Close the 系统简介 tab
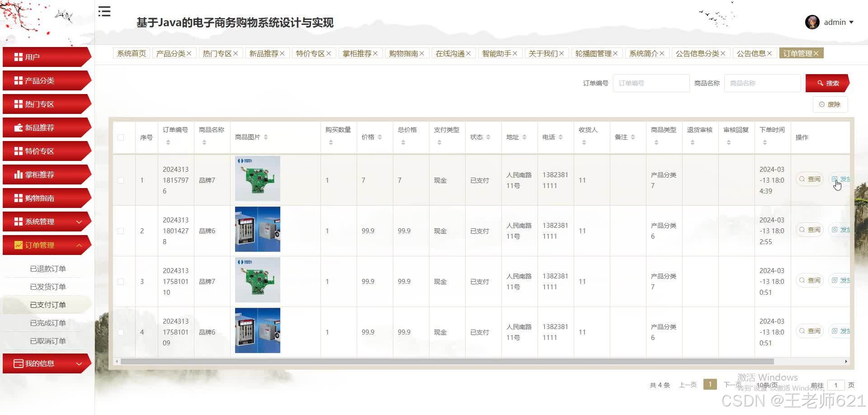The image size is (868, 415). [662, 53]
